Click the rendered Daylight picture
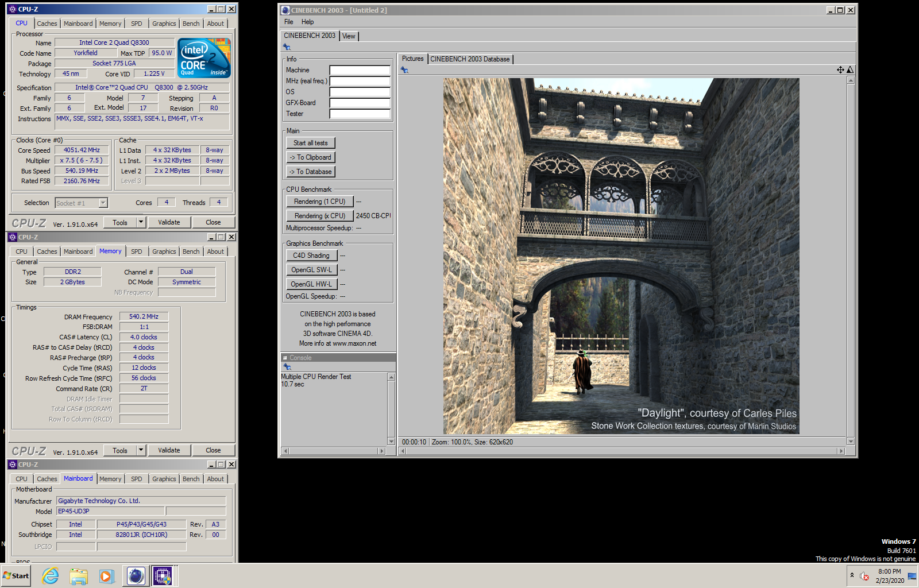This screenshot has width=919, height=588. pos(621,256)
